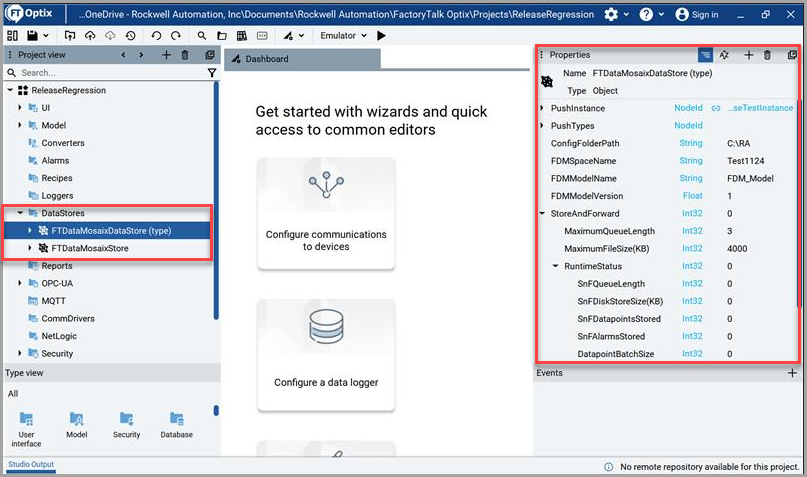Open Configure a data logger card

pyautogui.click(x=326, y=355)
